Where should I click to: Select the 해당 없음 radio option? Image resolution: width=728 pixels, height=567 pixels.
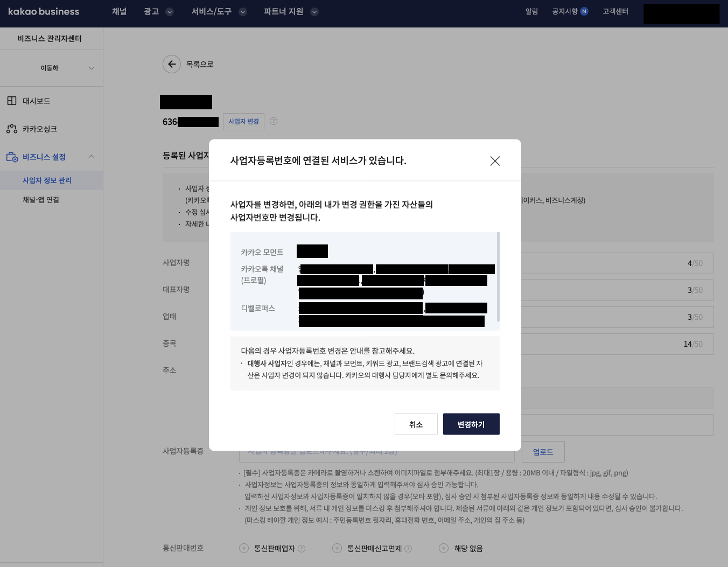(444, 548)
